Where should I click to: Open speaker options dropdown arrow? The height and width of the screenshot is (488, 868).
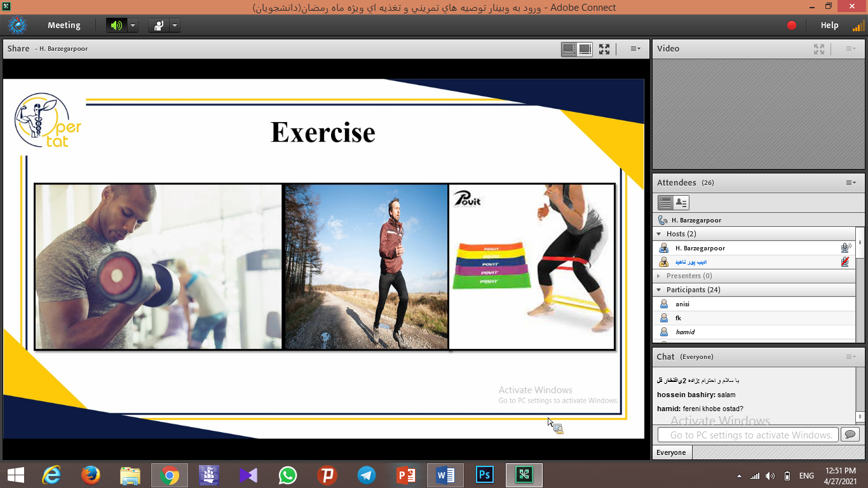tap(132, 25)
